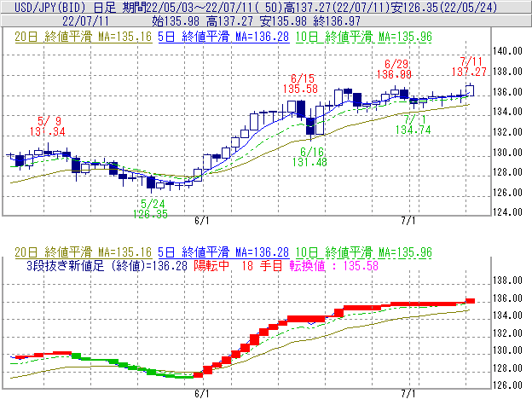Click the 5/9 131.34 peak label
Viewport: 532px width, 405px height.
[x=48, y=126]
